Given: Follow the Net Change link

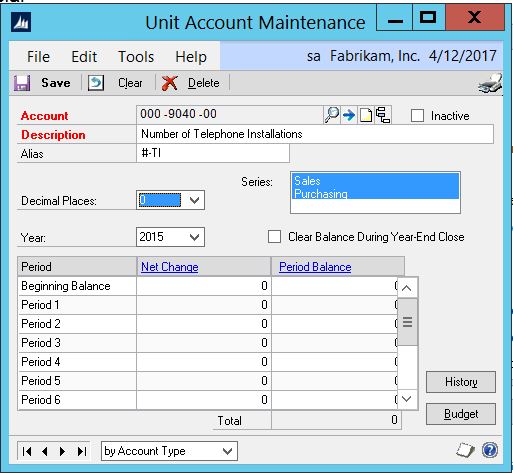Looking at the screenshot, I should (x=170, y=267).
